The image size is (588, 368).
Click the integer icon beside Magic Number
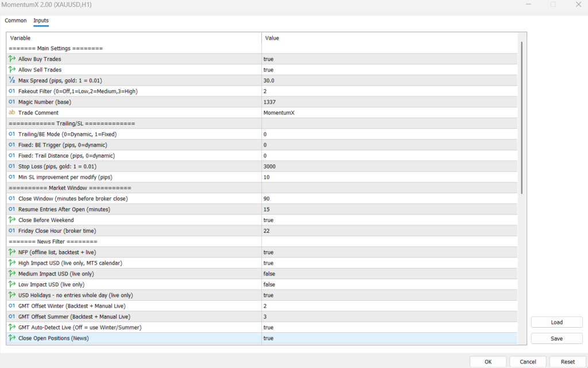click(x=12, y=102)
